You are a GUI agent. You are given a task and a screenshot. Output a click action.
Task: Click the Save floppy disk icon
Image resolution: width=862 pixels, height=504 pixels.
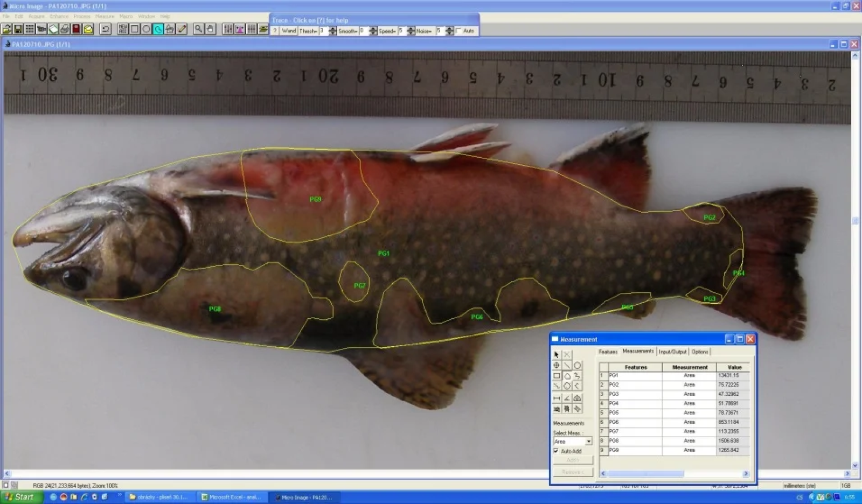18,29
